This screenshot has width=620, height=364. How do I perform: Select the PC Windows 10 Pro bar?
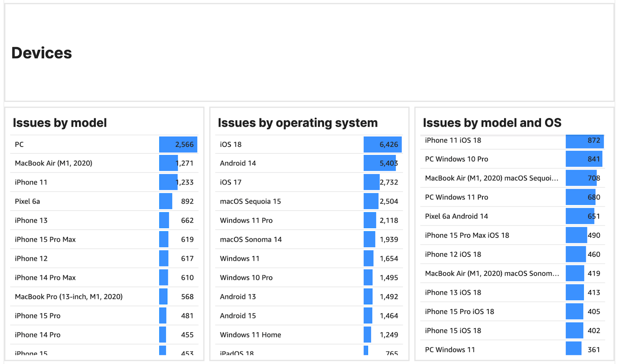[x=583, y=159]
